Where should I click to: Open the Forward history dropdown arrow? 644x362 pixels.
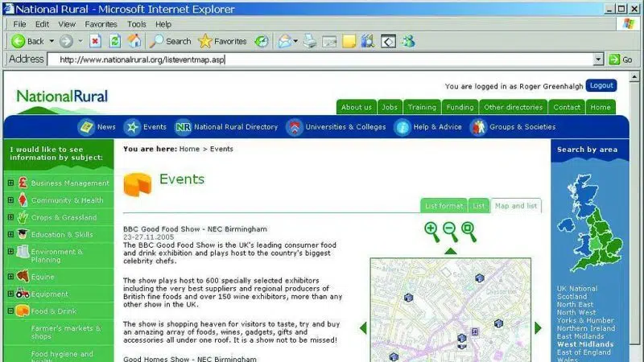pos(80,41)
